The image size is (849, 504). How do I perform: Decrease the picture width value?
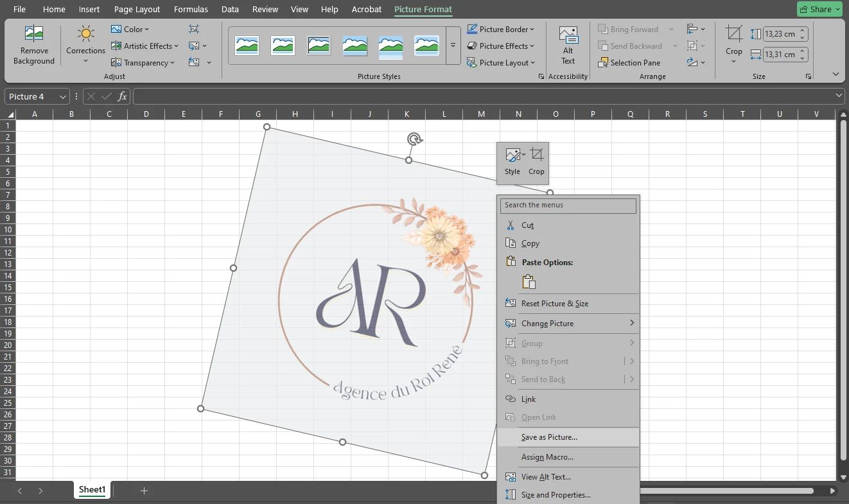pos(803,58)
